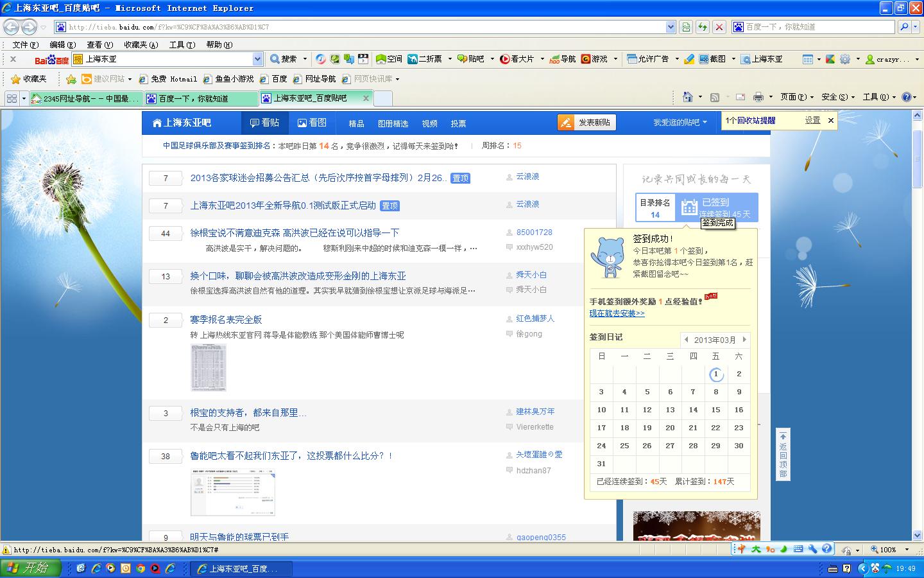The image size is (924, 578).
Task: Open the 我爱逛的贴吧 dropdown
Action: click(680, 123)
